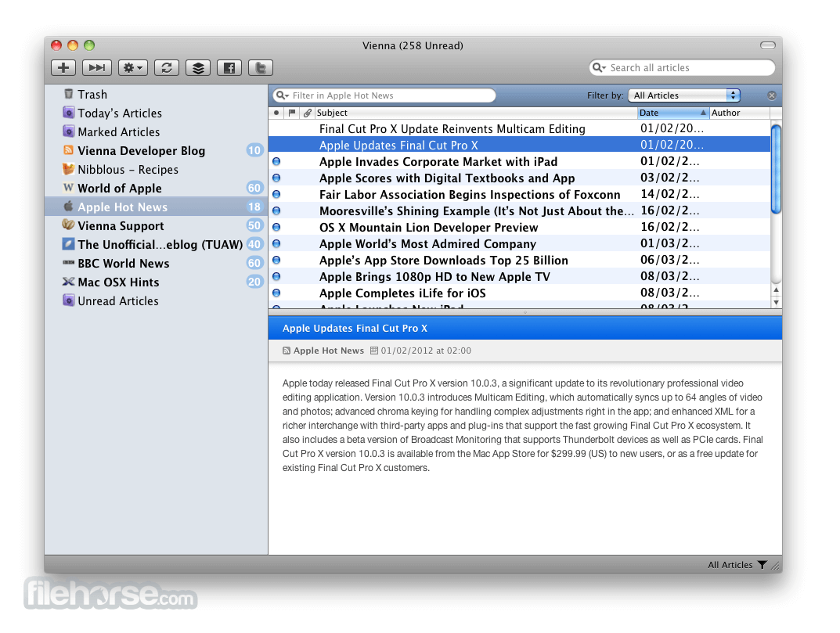
Task: Select Vienna Developer Blog feed
Action: [x=156, y=150]
